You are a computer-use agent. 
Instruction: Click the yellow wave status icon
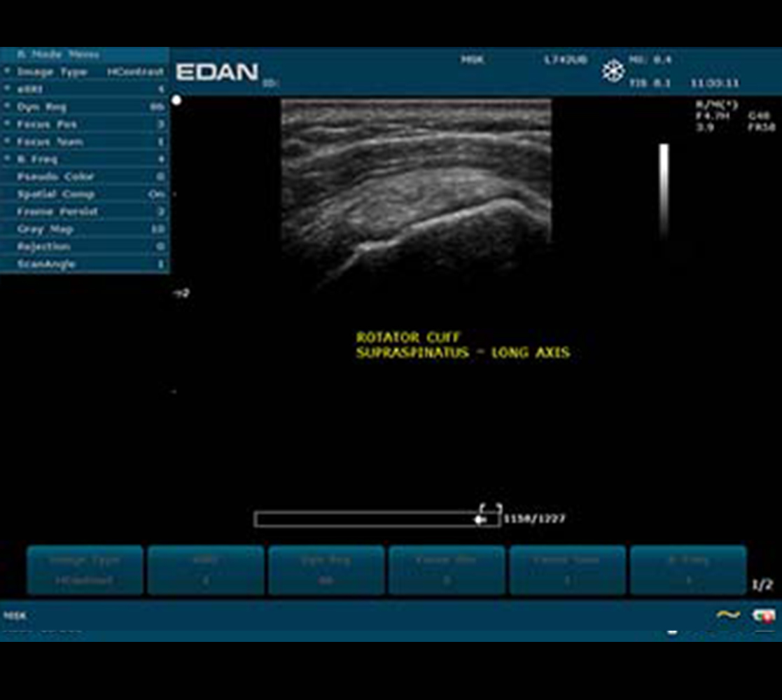coord(727,615)
